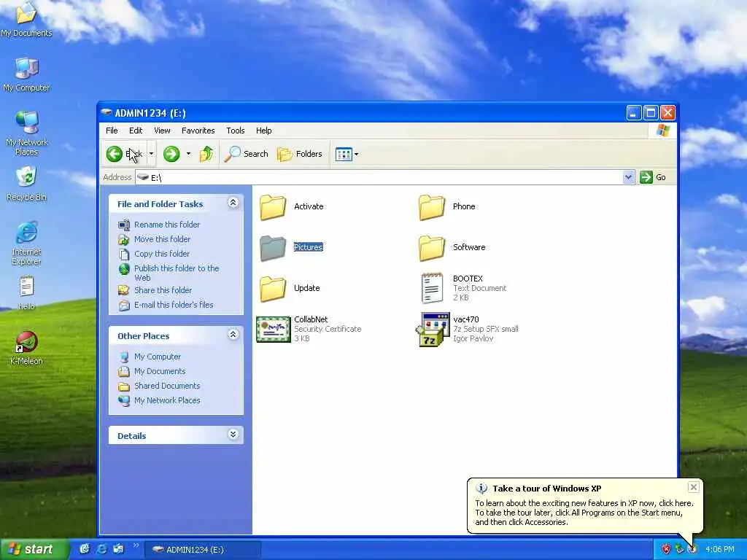The width and height of the screenshot is (747, 560).
Task: Click the hello text file desktop icon
Action: (27, 293)
